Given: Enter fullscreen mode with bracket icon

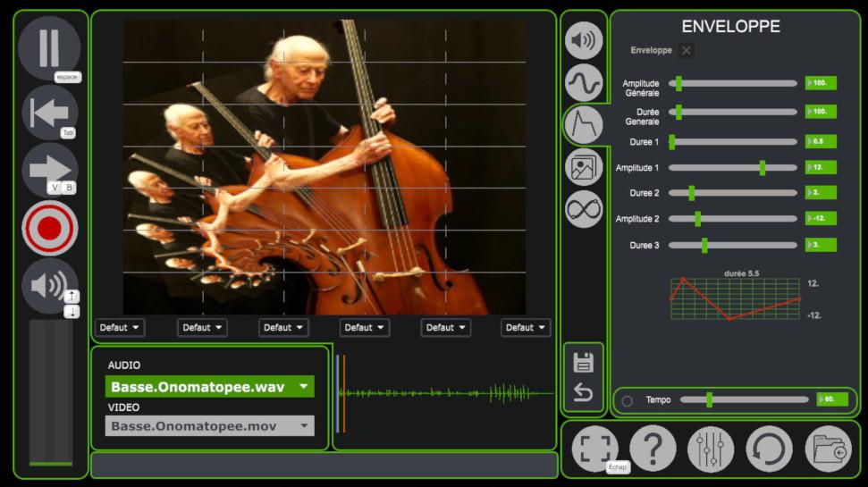Looking at the screenshot, I should [x=594, y=449].
